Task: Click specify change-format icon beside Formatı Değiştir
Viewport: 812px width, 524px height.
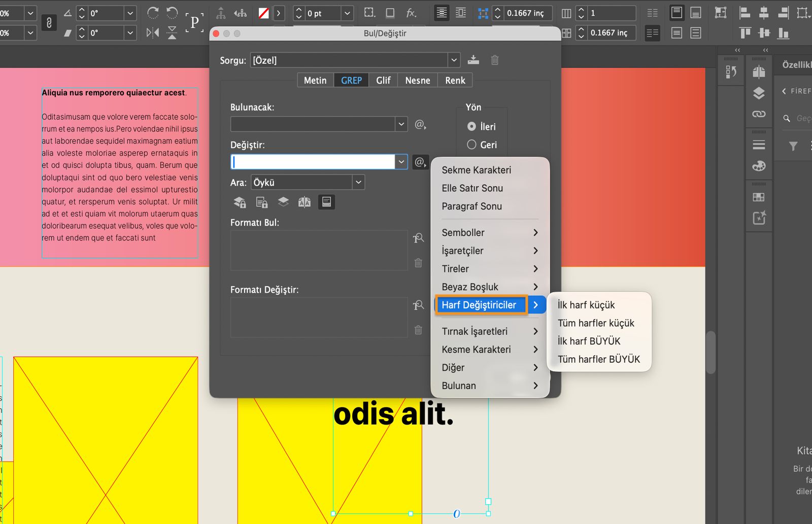Action: pos(418,305)
